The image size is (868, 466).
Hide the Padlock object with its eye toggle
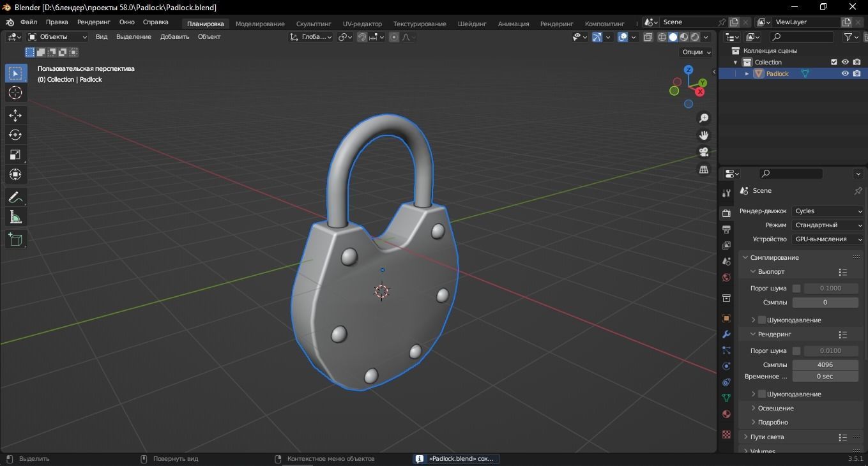(845, 73)
